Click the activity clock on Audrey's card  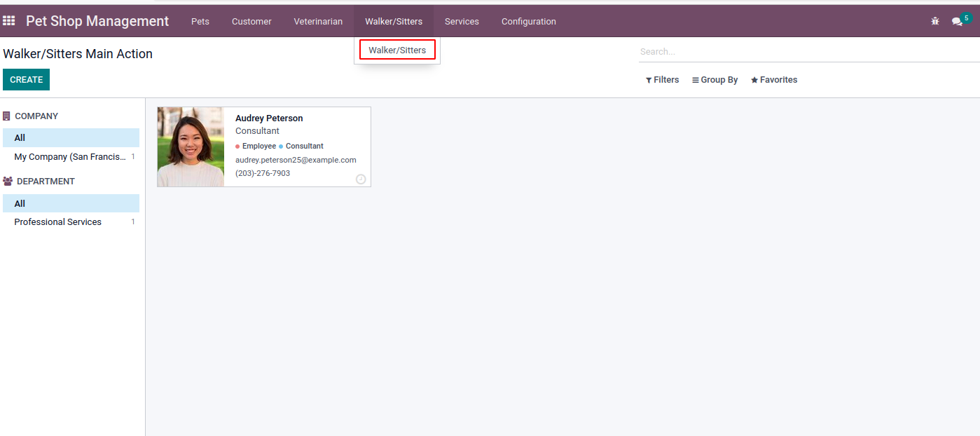click(x=361, y=179)
